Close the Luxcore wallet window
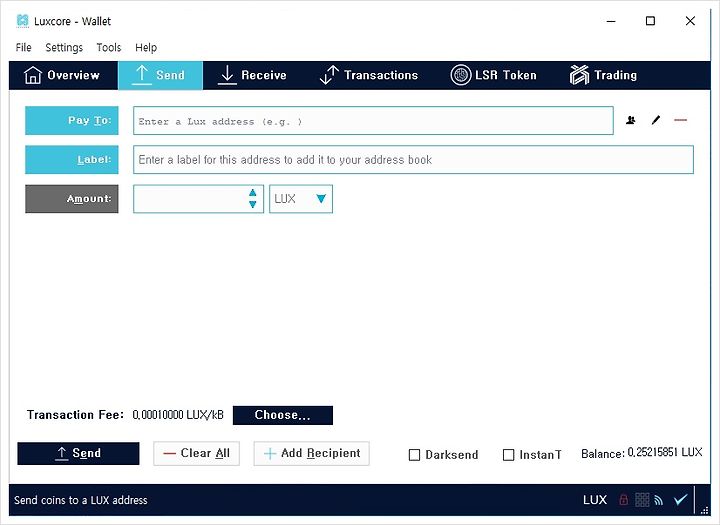Screen dimensions: 720x525 [690, 21]
